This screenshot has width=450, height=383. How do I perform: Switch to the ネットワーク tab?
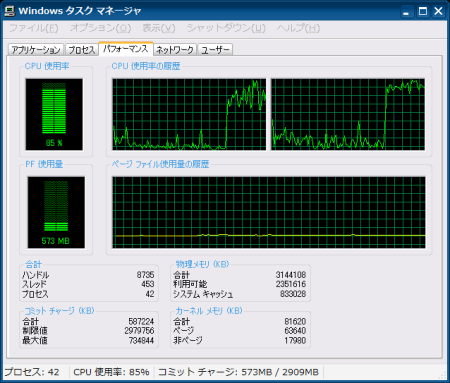[175, 50]
